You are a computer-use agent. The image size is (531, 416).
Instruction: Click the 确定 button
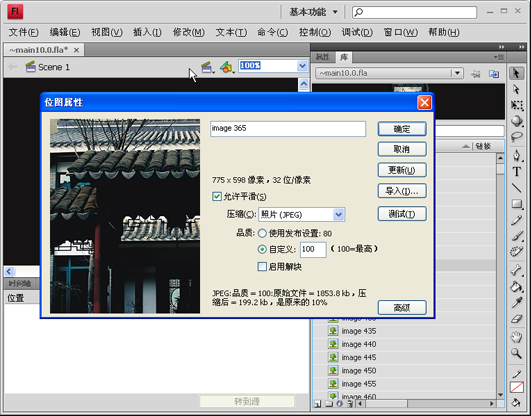coord(402,129)
